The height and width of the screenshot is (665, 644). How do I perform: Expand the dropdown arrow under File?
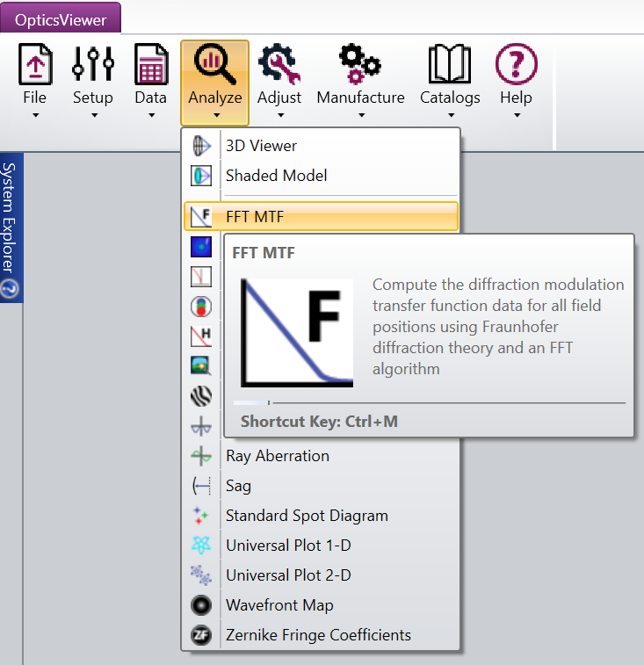[35, 115]
